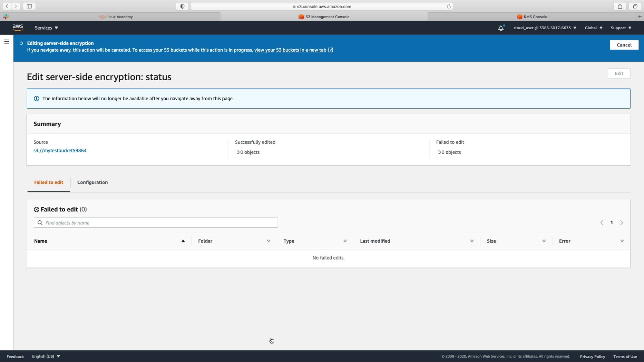This screenshot has width=644, height=362.
Task: Switch to the KMS Console tab
Action: coord(532,17)
